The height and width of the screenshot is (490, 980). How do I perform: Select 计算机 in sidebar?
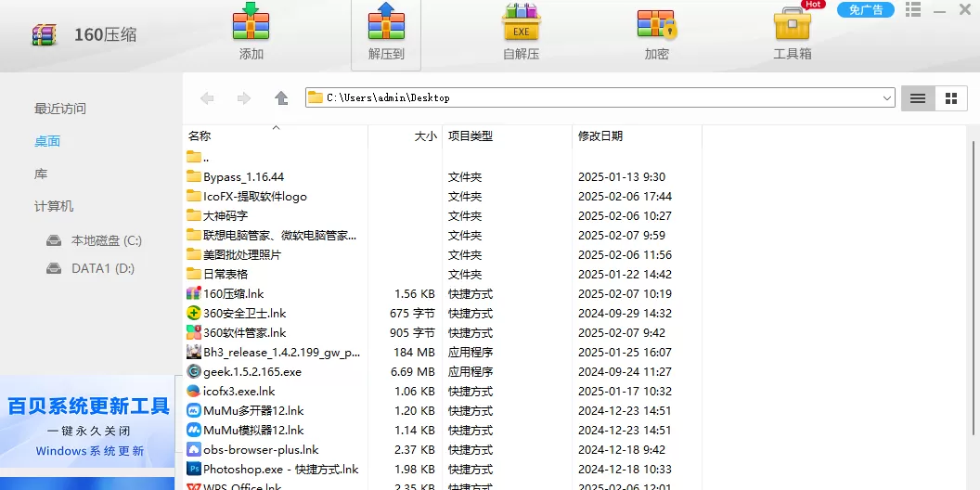[x=54, y=206]
